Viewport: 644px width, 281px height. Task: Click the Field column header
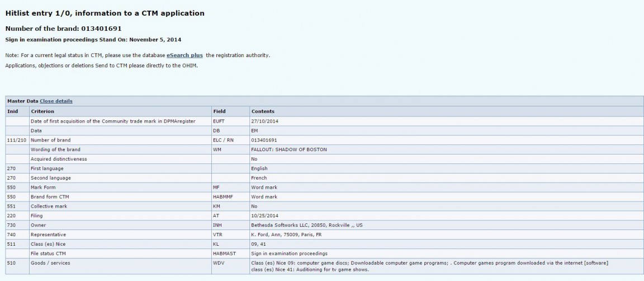[219, 111]
